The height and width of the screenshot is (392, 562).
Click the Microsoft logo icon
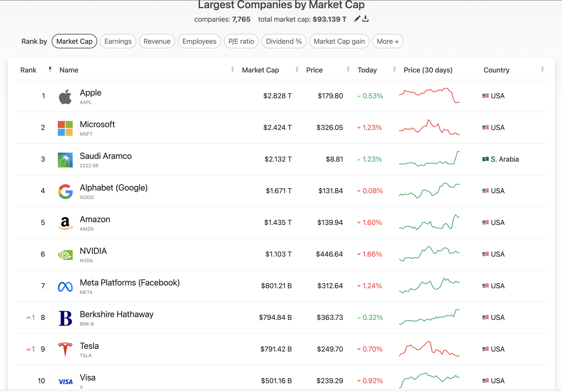coord(65,128)
